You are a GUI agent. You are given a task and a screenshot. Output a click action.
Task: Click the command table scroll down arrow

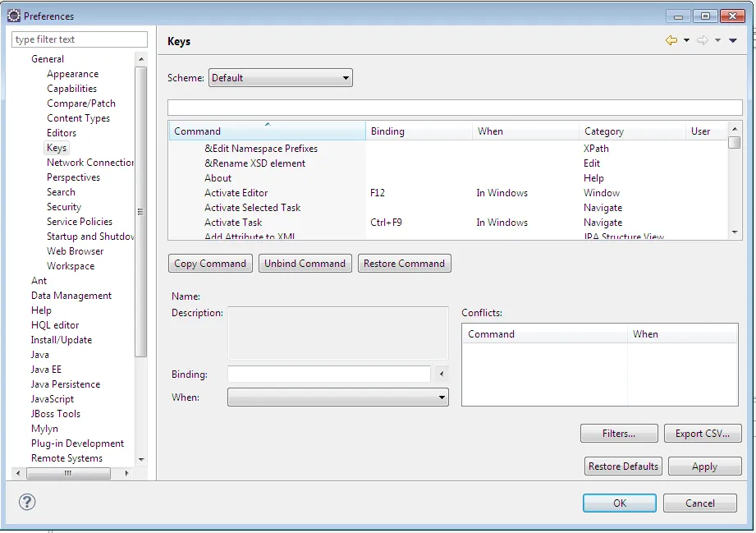point(735,232)
